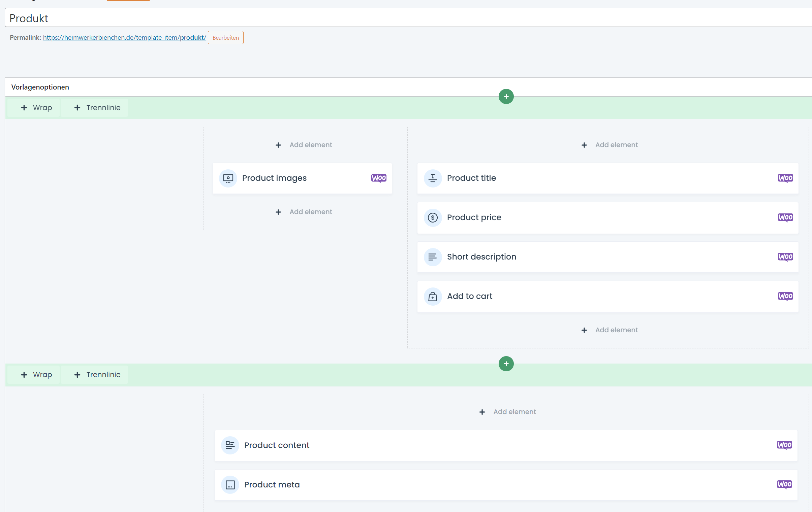Click the Woo badge on Product content
The width and height of the screenshot is (812, 512).
click(x=784, y=445)
